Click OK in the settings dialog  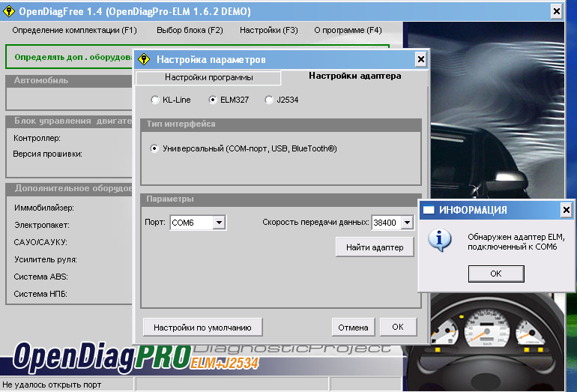pos(398,327)
